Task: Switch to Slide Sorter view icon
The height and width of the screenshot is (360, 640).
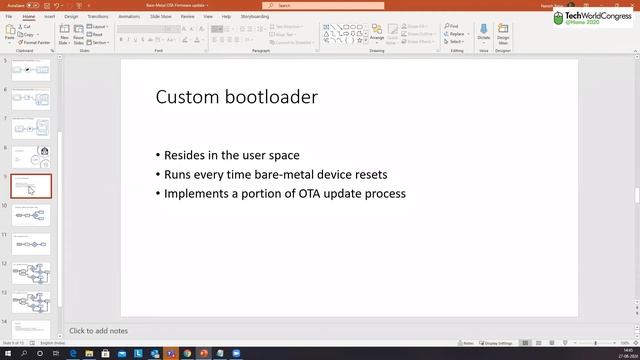Action: coord(538,343)
